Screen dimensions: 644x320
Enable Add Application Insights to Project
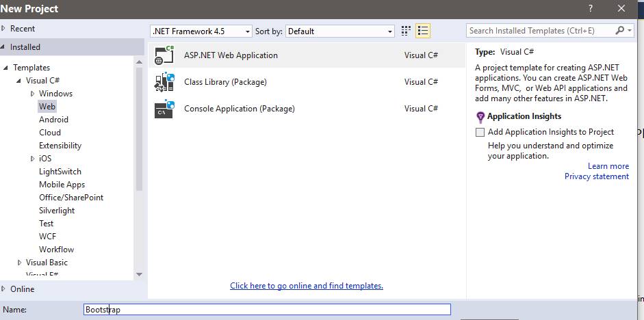click(x=480, y=132)
